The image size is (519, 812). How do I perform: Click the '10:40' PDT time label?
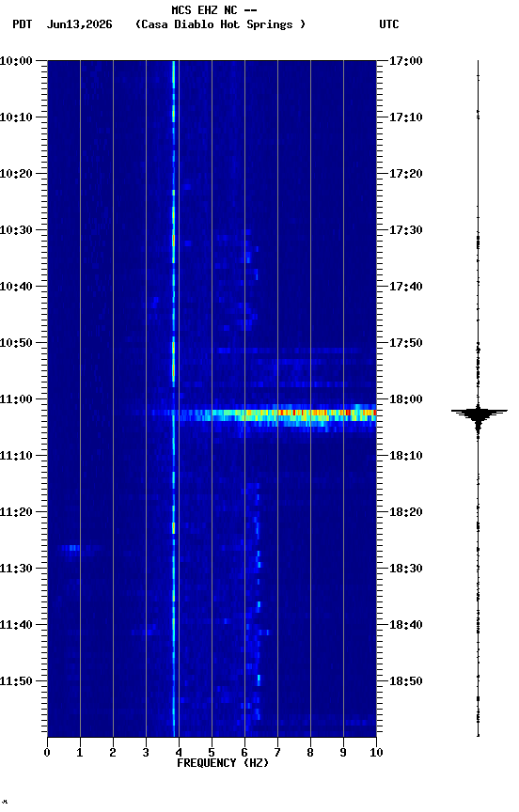[16, 287]
